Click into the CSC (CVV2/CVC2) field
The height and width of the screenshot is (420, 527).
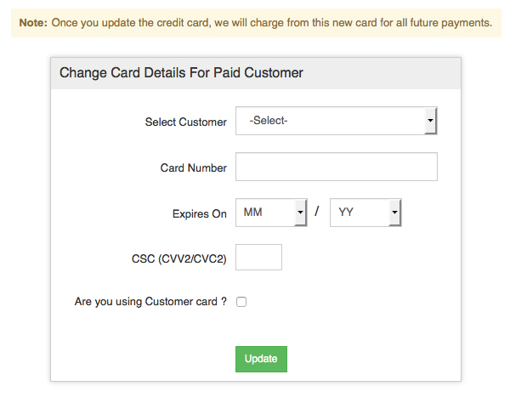tap(258, 258)
